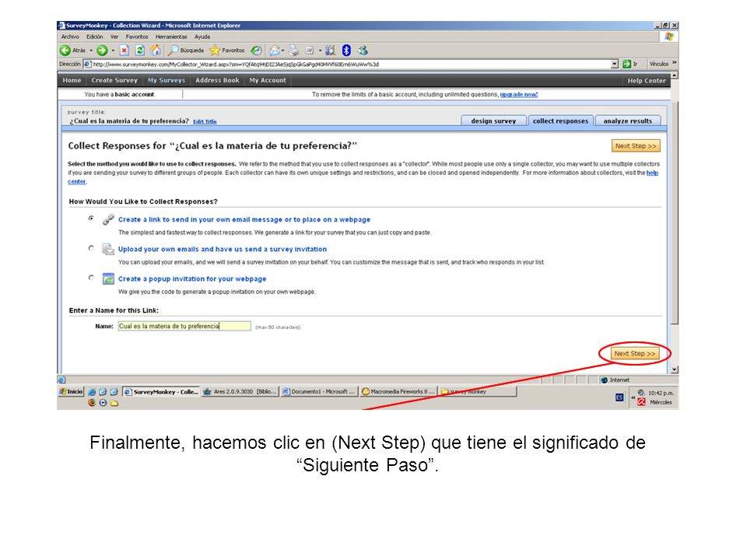This screenshot has height=560, width=747.
Task: Switch to design survey tab
Action: click(x=493, y=121)
